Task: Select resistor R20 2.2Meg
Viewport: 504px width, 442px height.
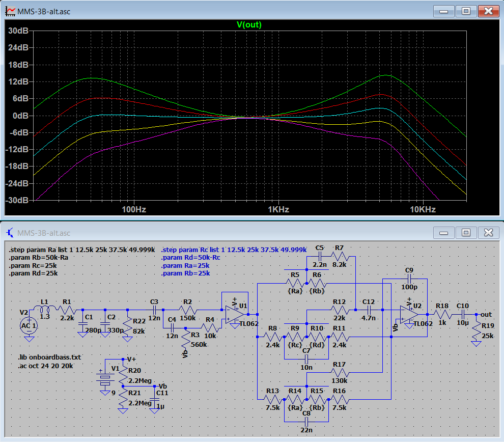Action: (123, 375)
